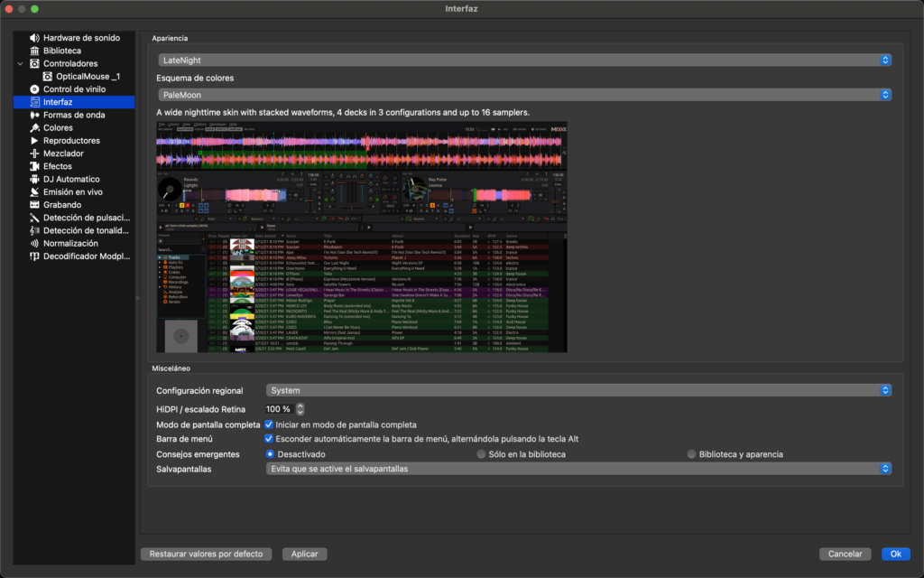The width and height of the screenshot is (924, 578).
Task: Click the Aplicar button
Action: 305,554
